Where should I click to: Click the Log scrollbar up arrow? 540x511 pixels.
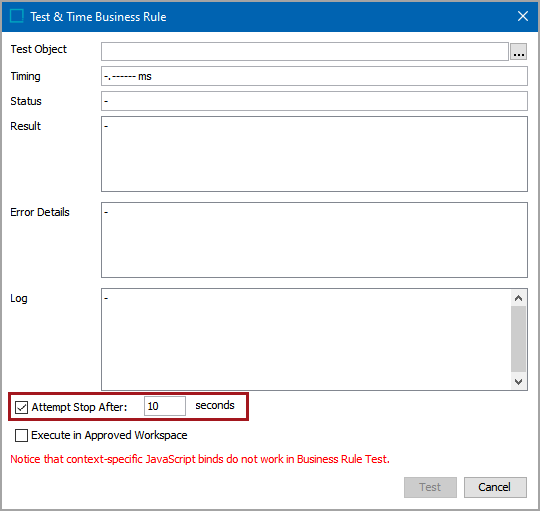tap(518, 298)
